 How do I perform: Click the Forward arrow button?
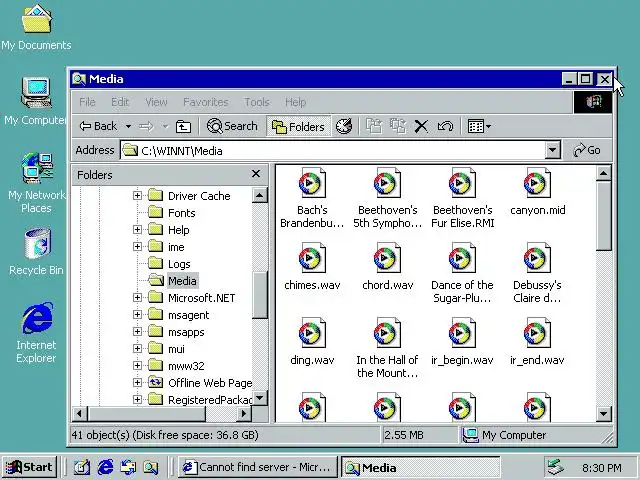click(147, 127)
